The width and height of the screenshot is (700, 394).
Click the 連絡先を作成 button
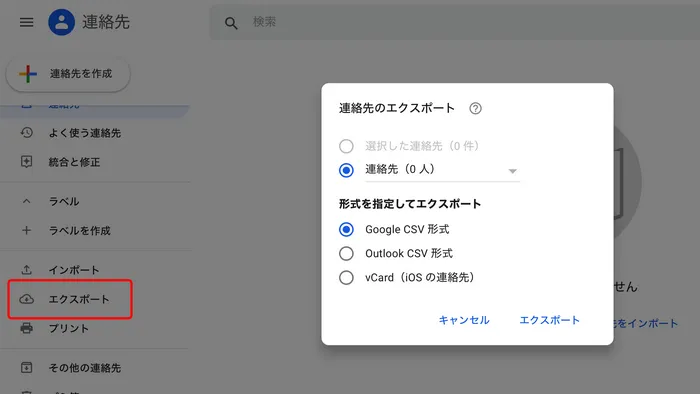(68, 74)
